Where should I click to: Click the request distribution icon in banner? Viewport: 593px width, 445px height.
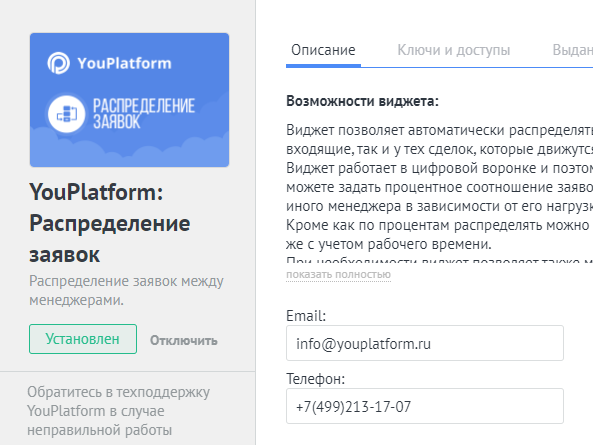pyautogui.click(x=67, y=114)
